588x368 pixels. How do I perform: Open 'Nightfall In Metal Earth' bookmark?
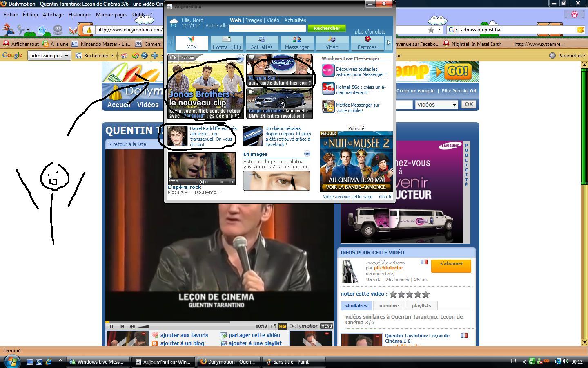click(x=472, y=44)
